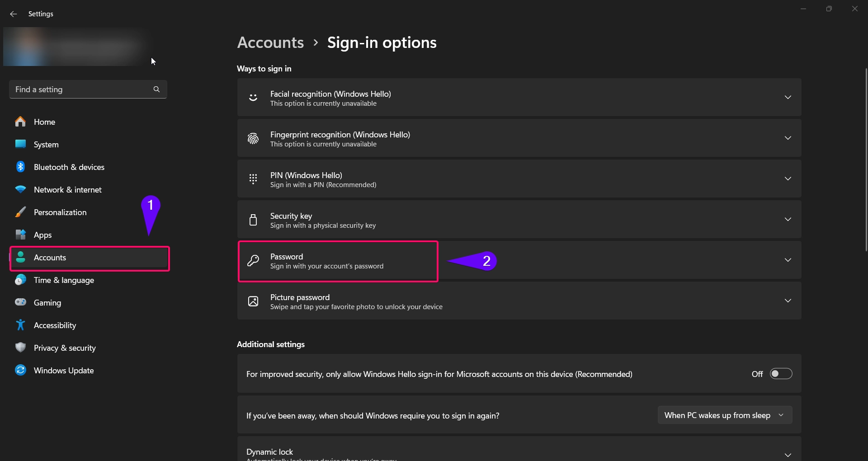
Task: Open Home settings page
Action: click(88, 122)
